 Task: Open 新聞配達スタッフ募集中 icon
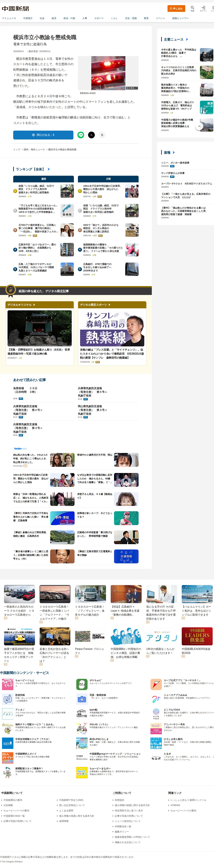point(7,773)
